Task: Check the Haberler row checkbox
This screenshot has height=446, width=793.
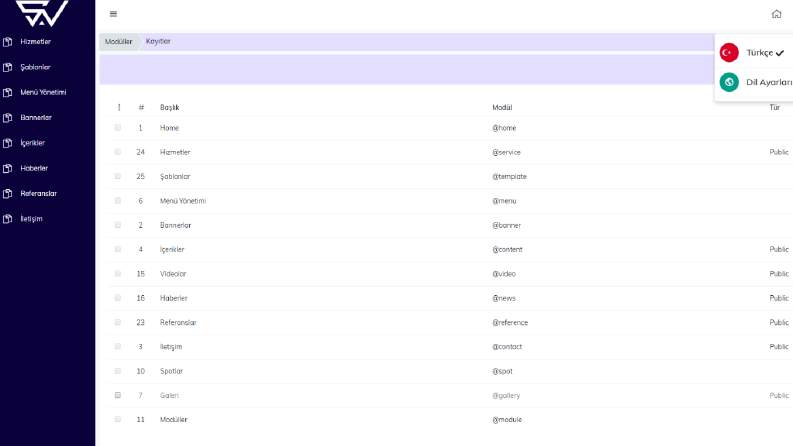Action: point(118,298)
